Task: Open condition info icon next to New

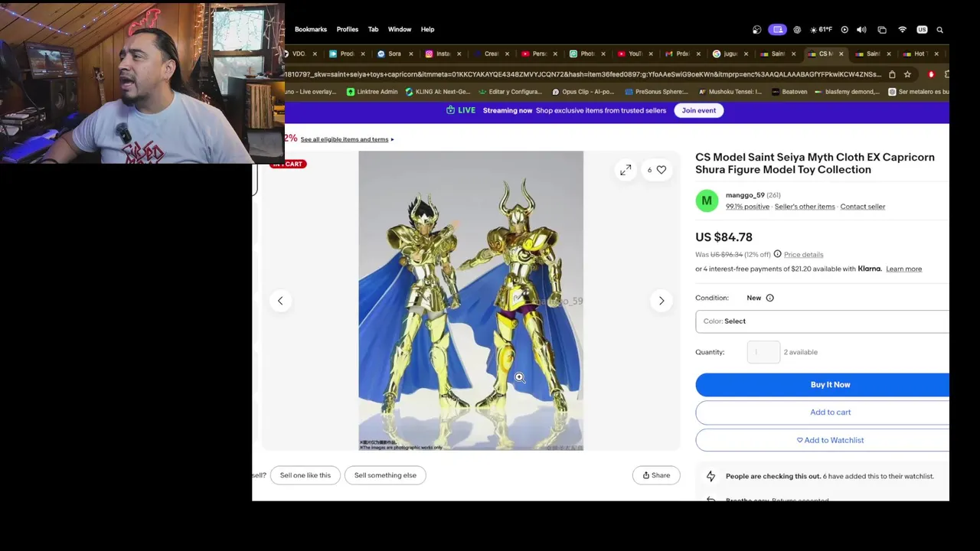Action: 769,298
